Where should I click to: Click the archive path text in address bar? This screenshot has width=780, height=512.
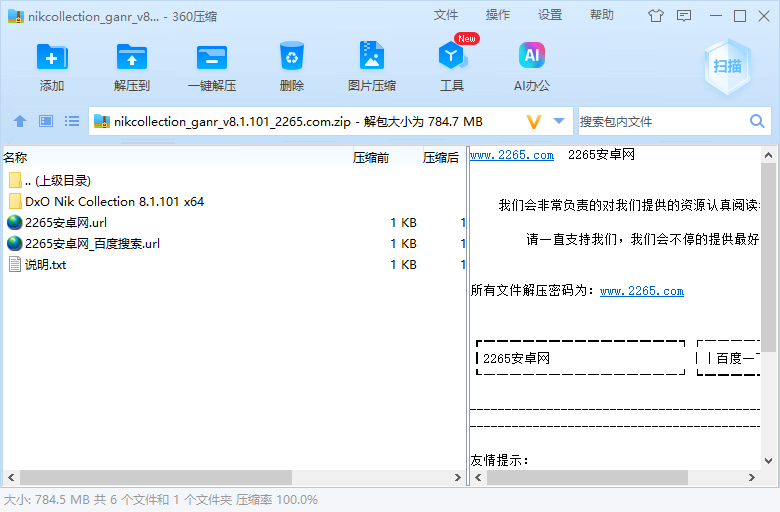point(298,121)
